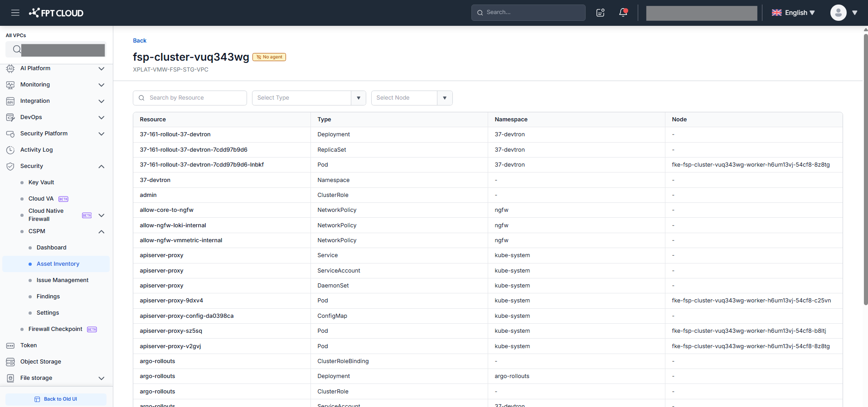This screenshot has height=407, width=868.
Task: Click the Object Storage icon
Action: (x=10, y=362)
